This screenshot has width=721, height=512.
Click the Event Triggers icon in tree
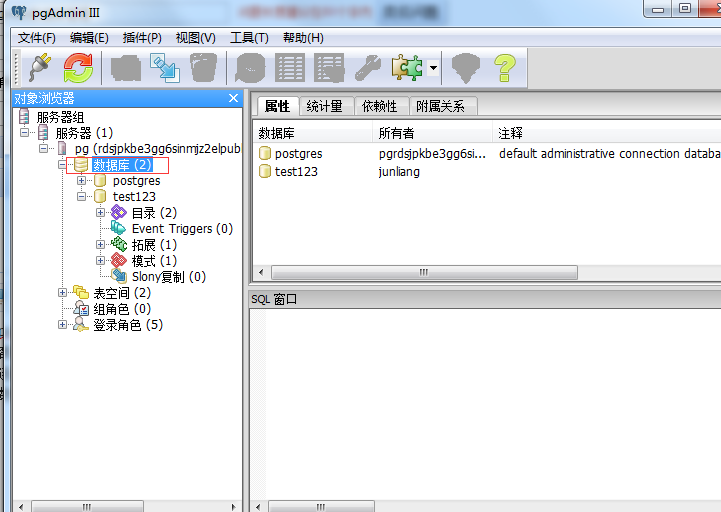(119, 229)
